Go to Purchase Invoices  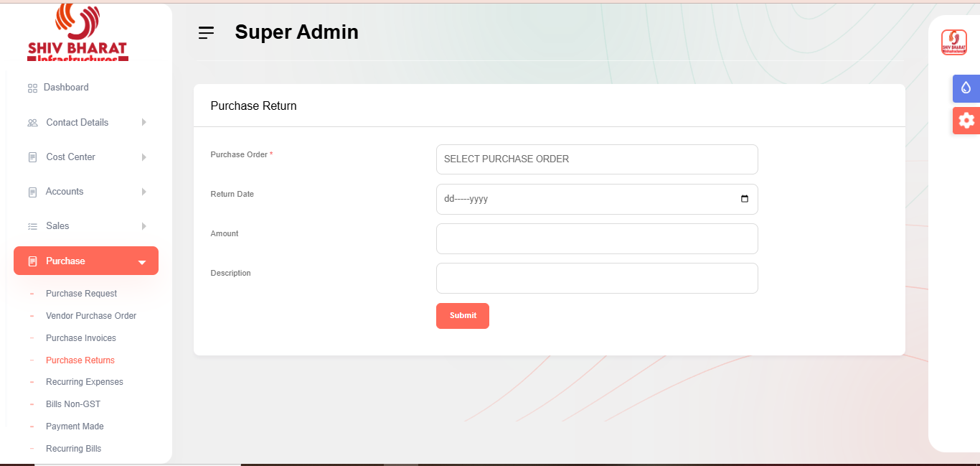point(81,338)
